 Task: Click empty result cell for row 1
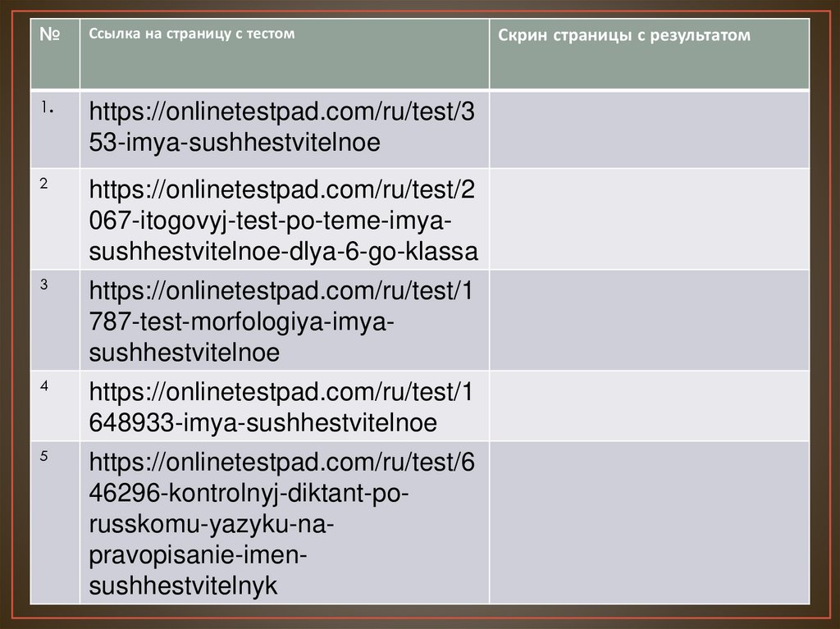650,129
